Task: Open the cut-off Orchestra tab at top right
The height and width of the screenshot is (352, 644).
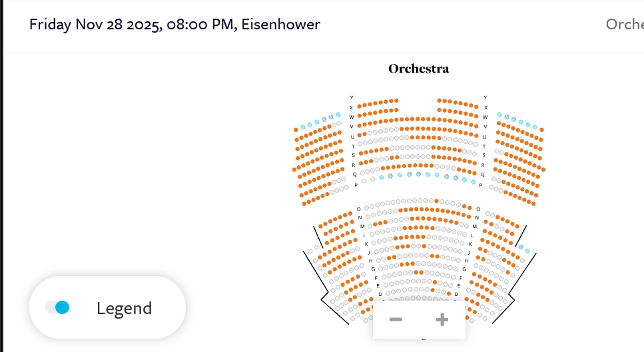Action: pyautogui.click(x=624, y=25)
